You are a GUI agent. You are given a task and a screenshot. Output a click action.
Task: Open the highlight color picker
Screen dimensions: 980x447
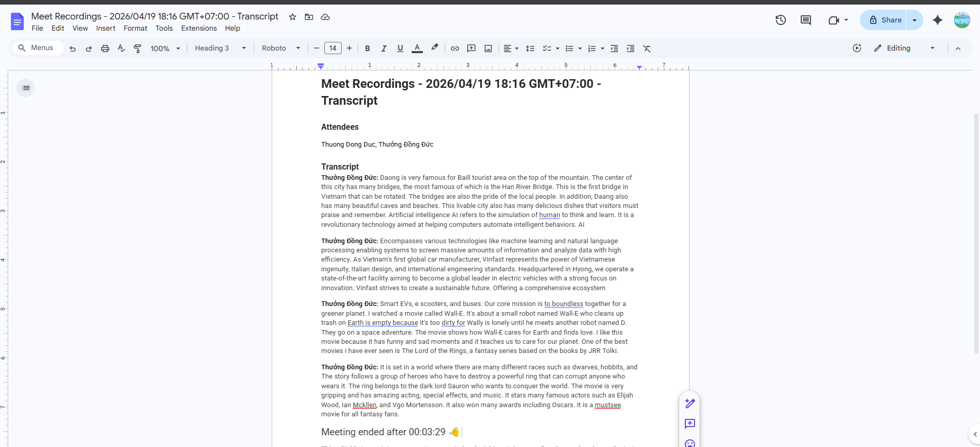pos(435,48)
